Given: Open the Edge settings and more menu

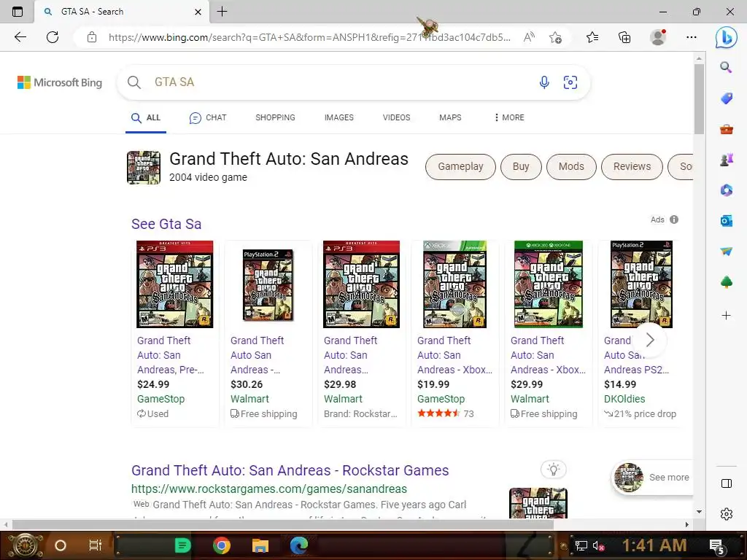Looking at the screenshot, I should pos(692,37).
